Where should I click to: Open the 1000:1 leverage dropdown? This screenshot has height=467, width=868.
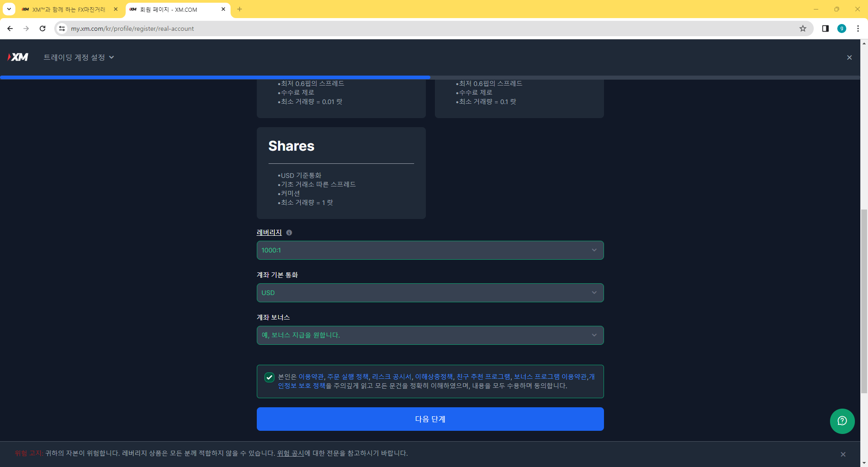(x=430, y=250)
